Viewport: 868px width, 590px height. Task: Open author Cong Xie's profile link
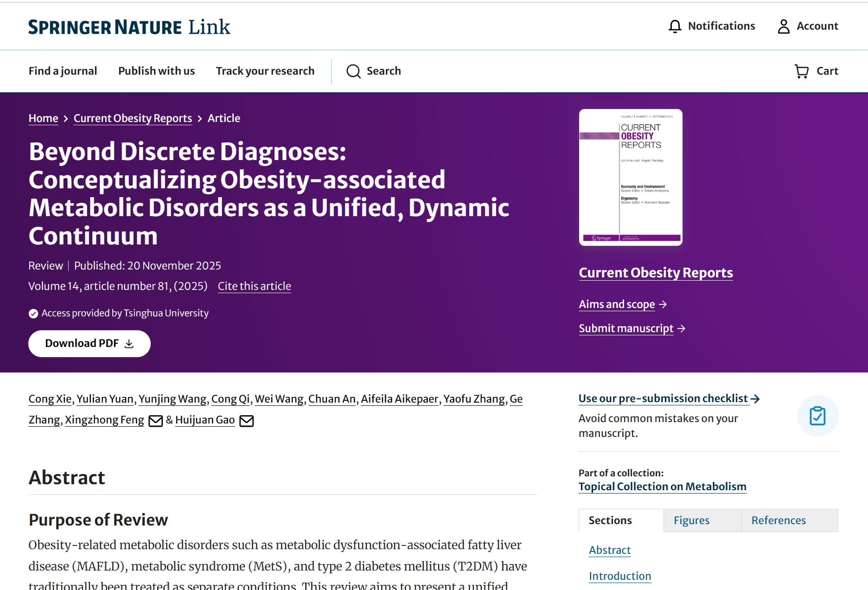click(x=50, y=399)
